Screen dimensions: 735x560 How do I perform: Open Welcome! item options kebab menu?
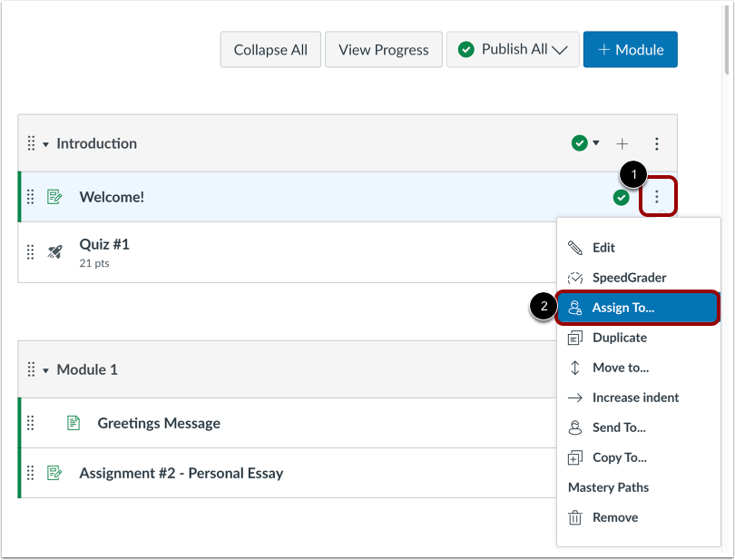[657, 197]
